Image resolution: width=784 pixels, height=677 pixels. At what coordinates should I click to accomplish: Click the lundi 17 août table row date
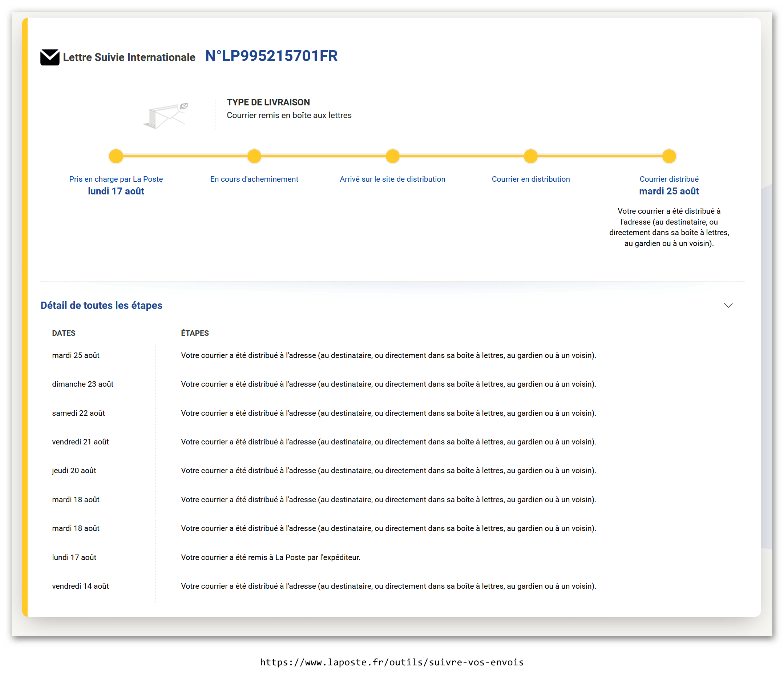[x=74, y=557]
